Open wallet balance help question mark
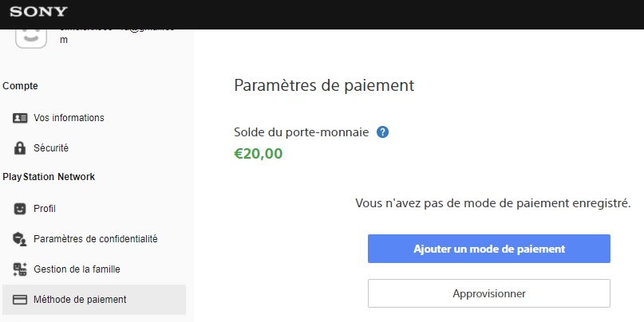The height and width of the screenshot is (322, 644). pyautogui.click(x=382, y=132)
